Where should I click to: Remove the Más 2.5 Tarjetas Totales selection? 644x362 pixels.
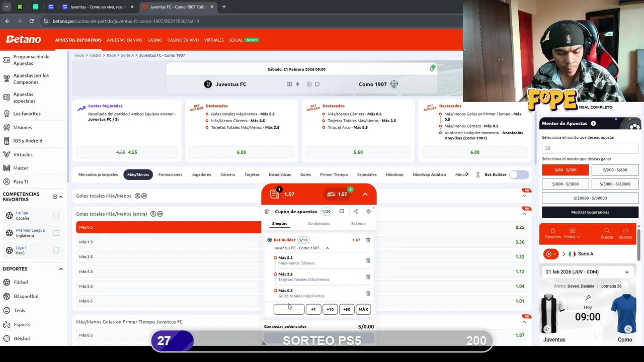click(368, 277)
